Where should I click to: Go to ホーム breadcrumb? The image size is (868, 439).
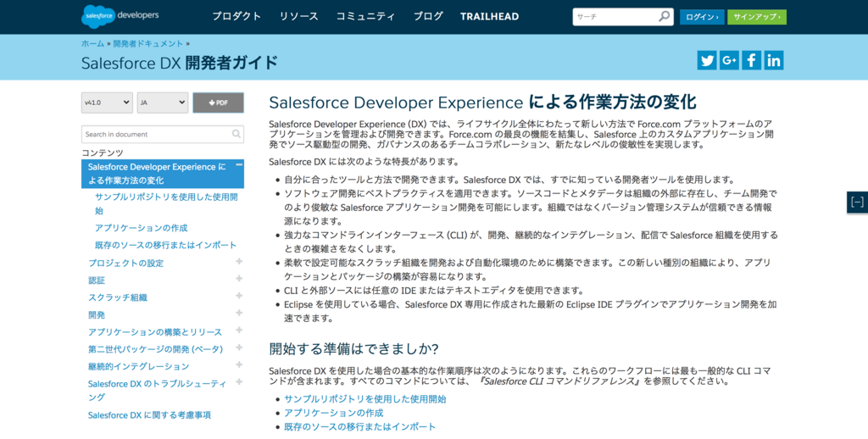click(x=92, y=44)
